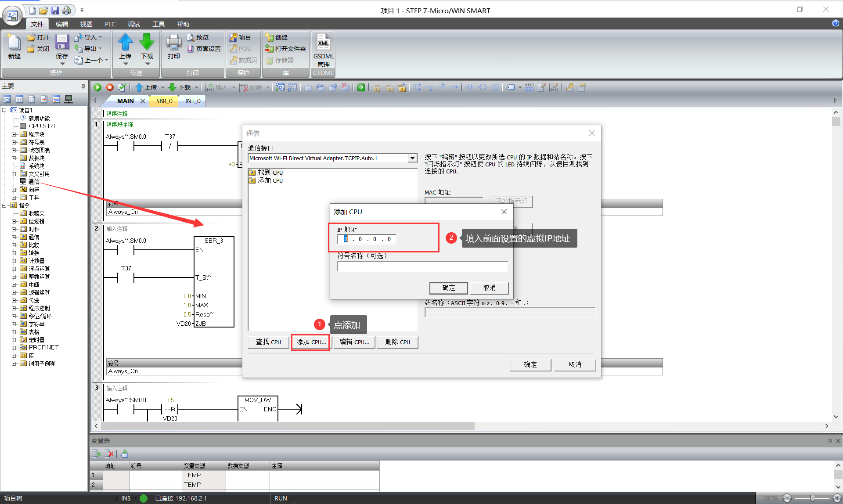Screen dimensions: 843x504
Task: Click the Stop PLC red toolbar icon
Action: point(110,87)
